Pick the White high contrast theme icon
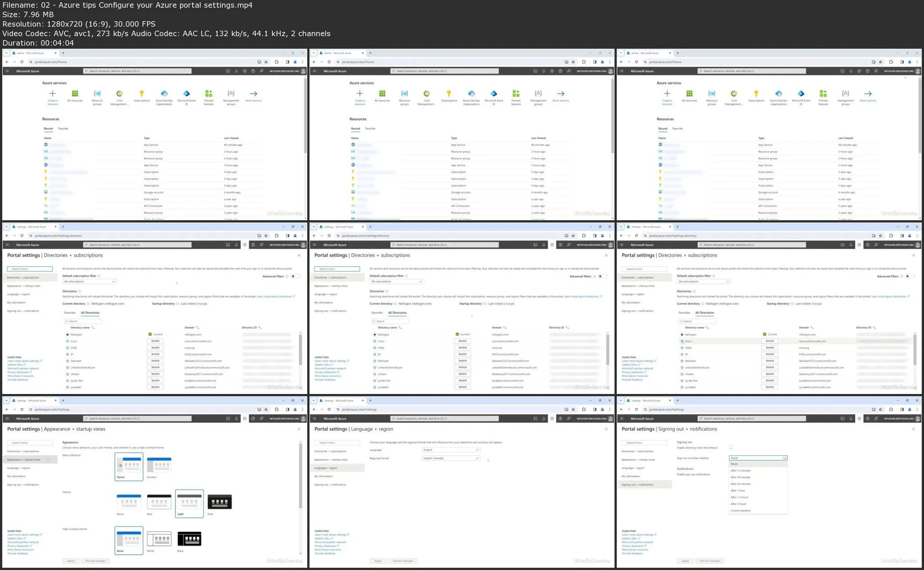The width and height of the screenshot is (924, 570). pos(159,538)
